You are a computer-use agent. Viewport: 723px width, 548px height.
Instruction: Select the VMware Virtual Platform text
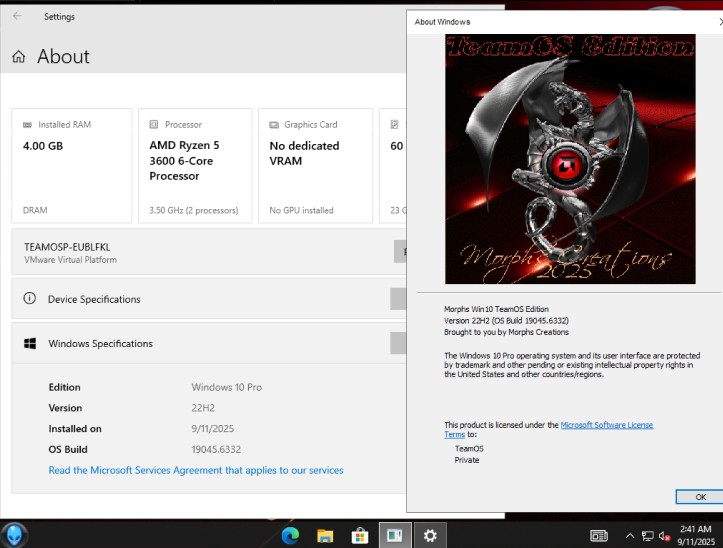tap(71, 260)
